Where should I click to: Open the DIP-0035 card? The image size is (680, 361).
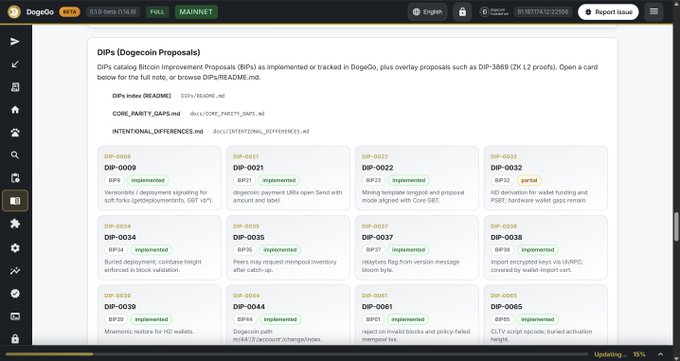[288, 247]
